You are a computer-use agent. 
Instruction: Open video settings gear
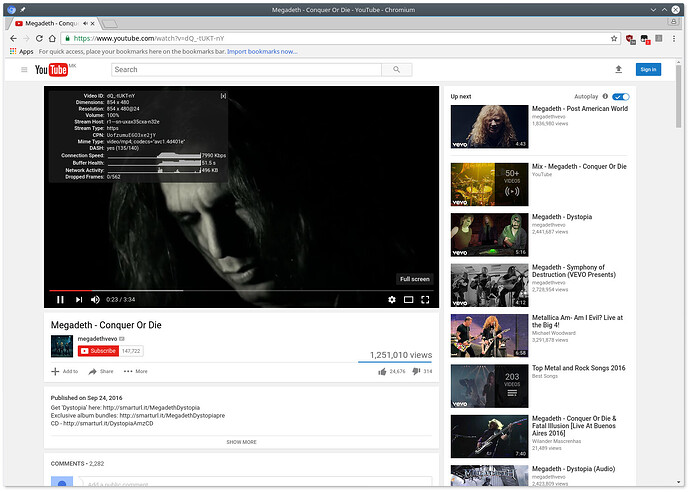tap(392, 299)
